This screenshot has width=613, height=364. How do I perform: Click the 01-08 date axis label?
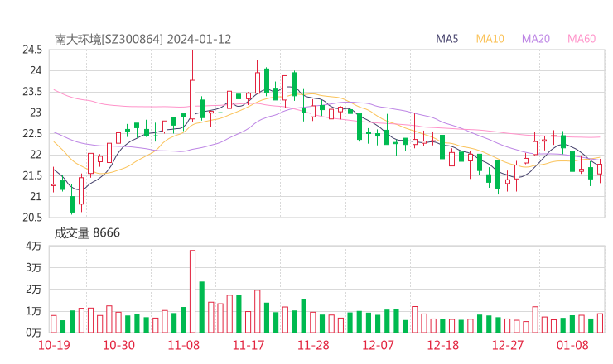573,346
